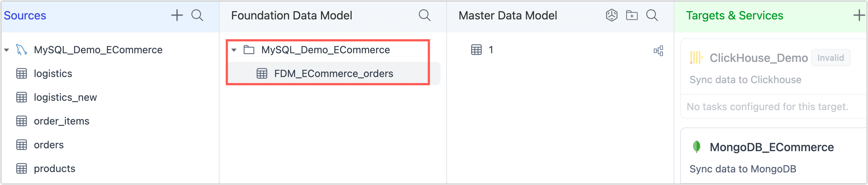Select the logistics table
This screenshot has width=868, height=185.
[x=53, y=74]
